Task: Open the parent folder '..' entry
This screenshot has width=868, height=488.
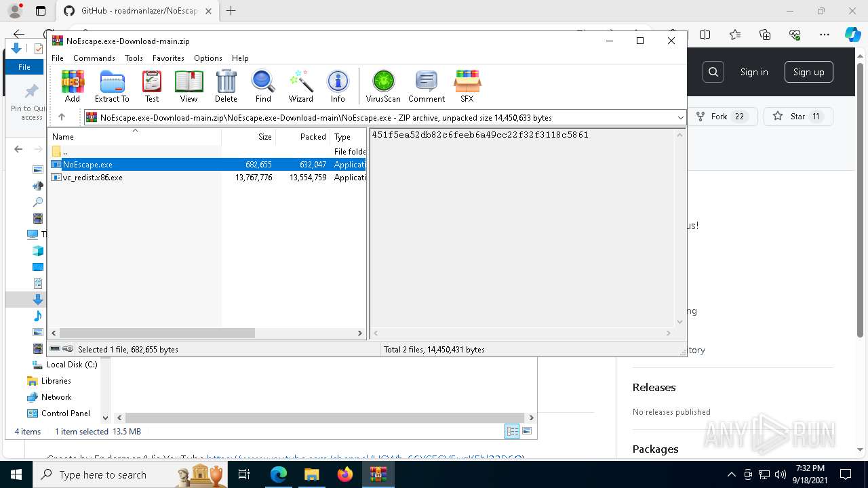Action: pos(208,152)
